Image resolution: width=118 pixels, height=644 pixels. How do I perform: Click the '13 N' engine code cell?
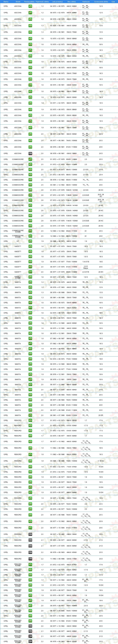pos(101,25)
